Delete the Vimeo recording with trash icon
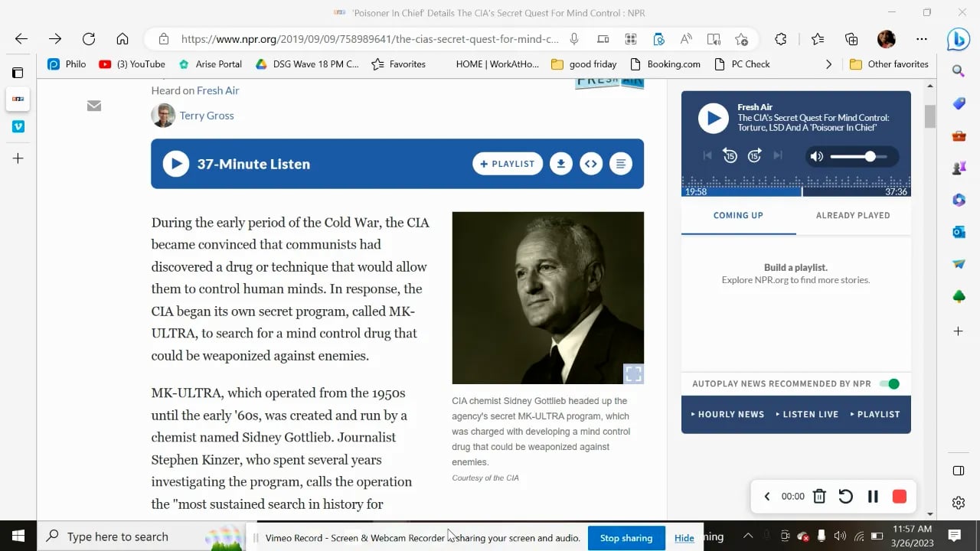Image resolution: width=980 pixels, height=551 pixels. tap(819, 497)
